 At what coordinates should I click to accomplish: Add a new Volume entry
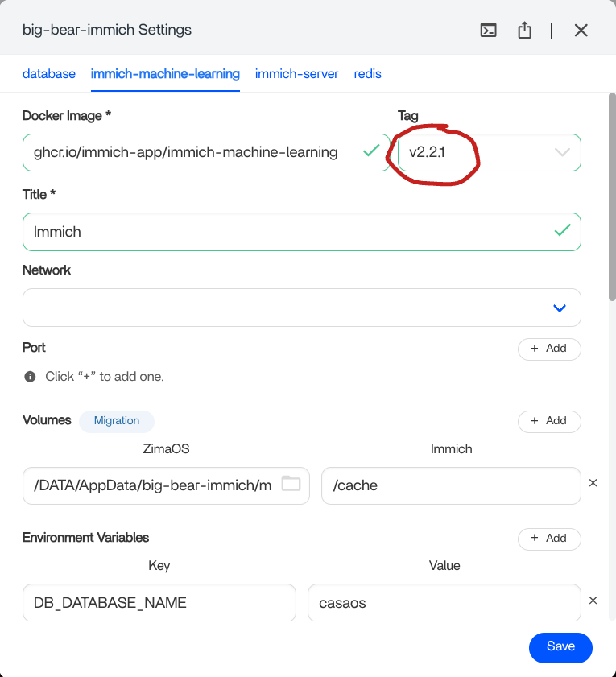pyautogui.click(x=548, y=421)
